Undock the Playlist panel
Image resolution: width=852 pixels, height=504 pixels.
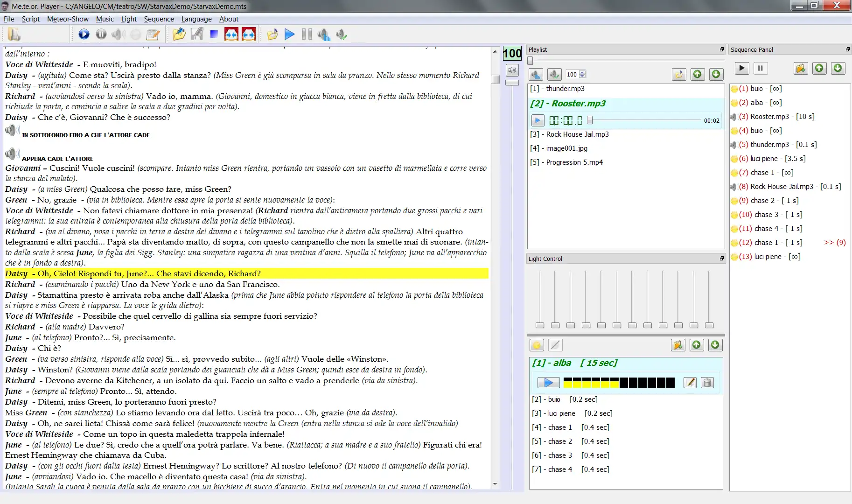[x=721, y=49]
